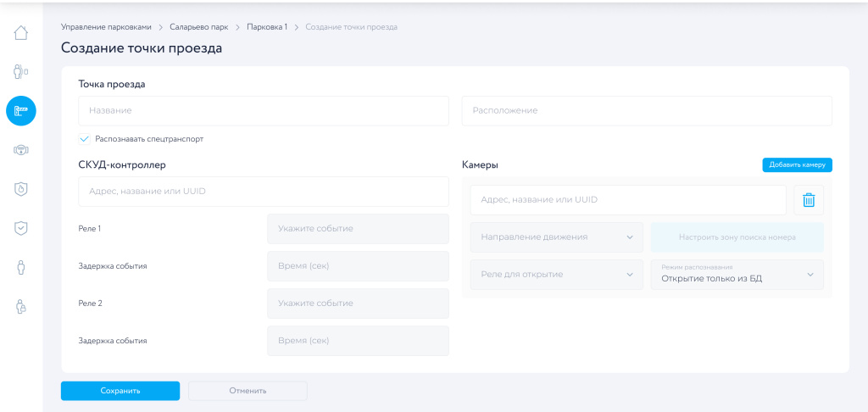Open the face recognition sidebar icon
Screen dimensions: 868x412
[21, 150]
